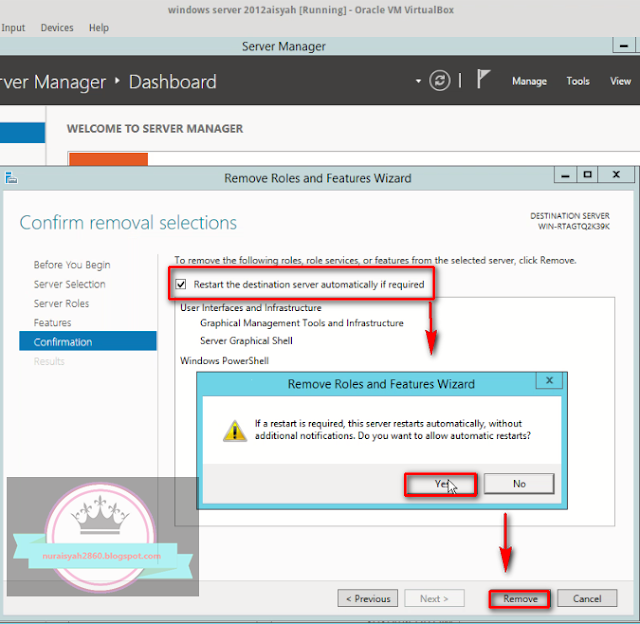Screen dimensions: 640x624
Task: Click the orange Quick Start tile
Action: click(x=108, y=159)
